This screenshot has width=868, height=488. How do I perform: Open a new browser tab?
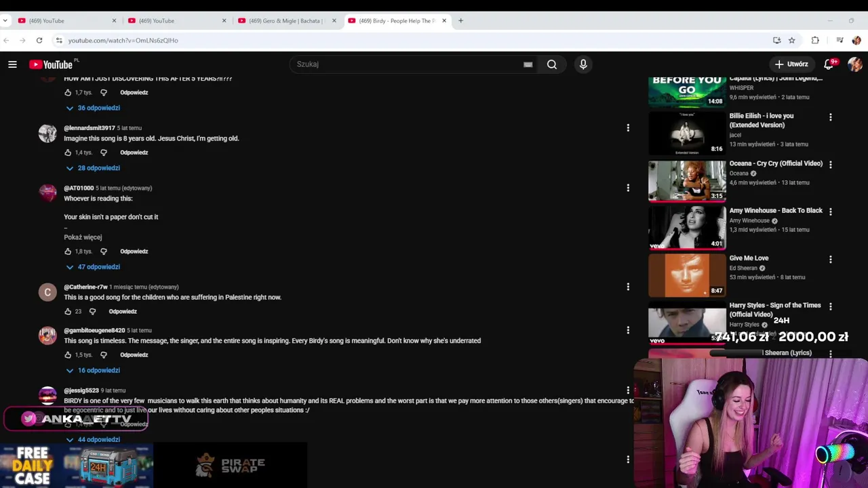[x=460, y=21]
